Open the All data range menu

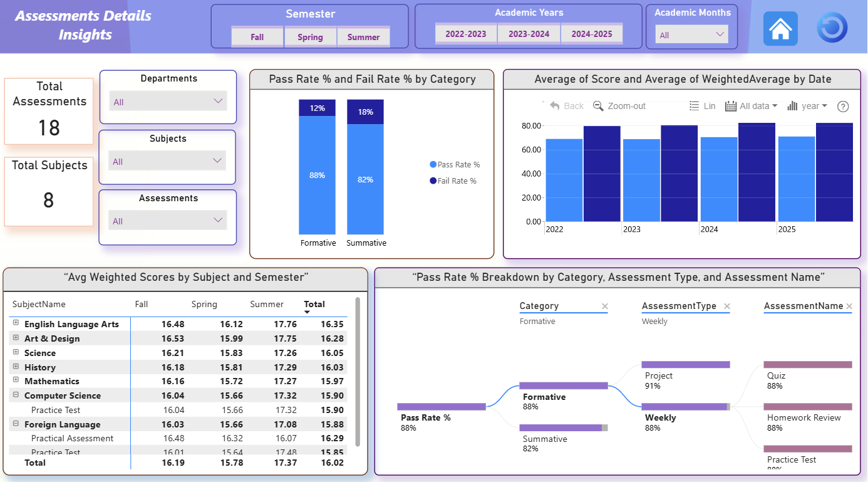coord(751,106)
